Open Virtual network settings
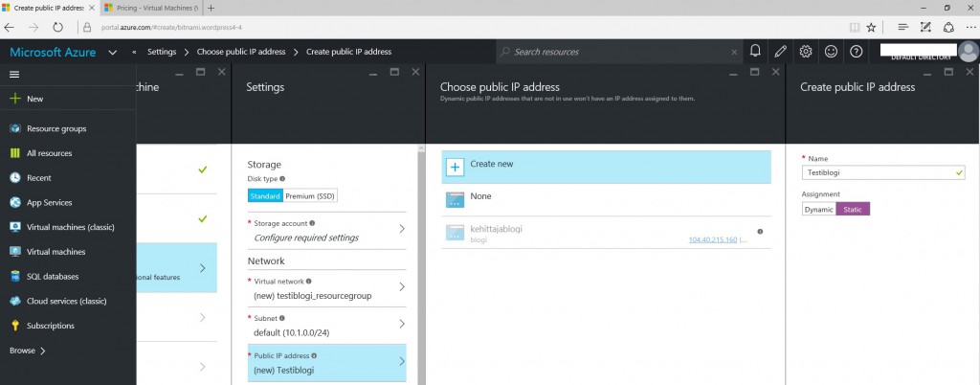Image resolution: width=980 pixels, height=385 pixels. click(x=327, y=288)
